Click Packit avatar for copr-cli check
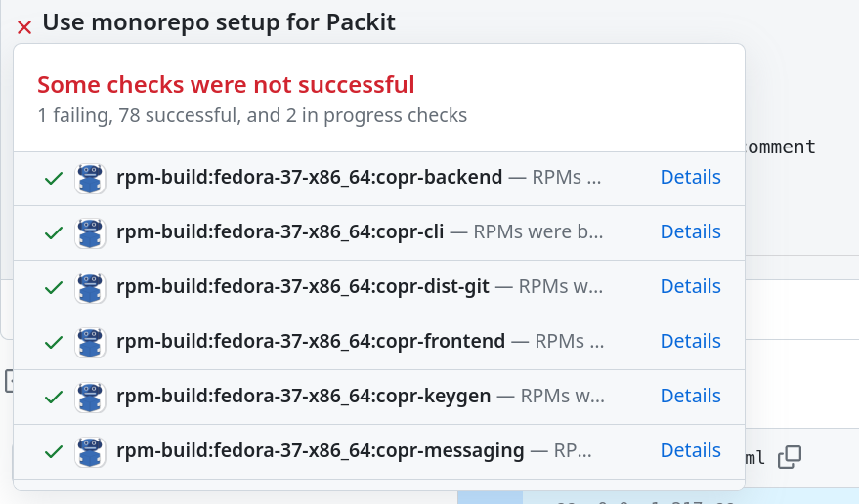 (x=91, y=233)
